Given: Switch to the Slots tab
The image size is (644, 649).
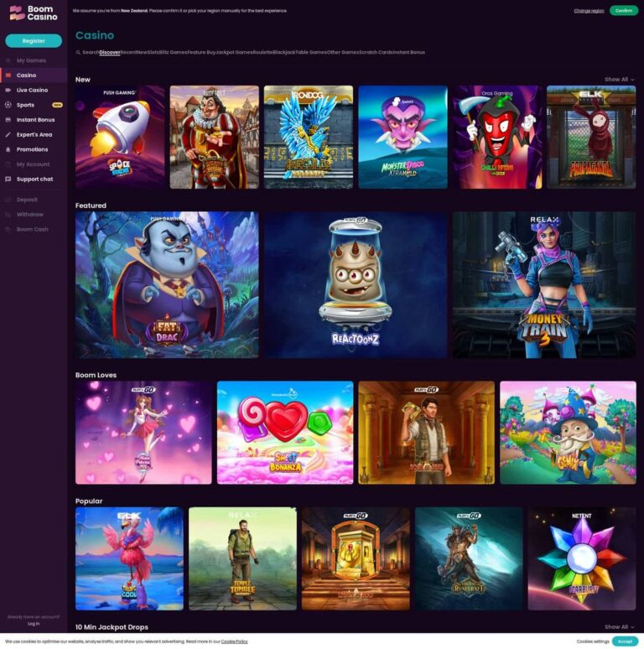Looking at the screenshot, I should [x=153, y=53].
